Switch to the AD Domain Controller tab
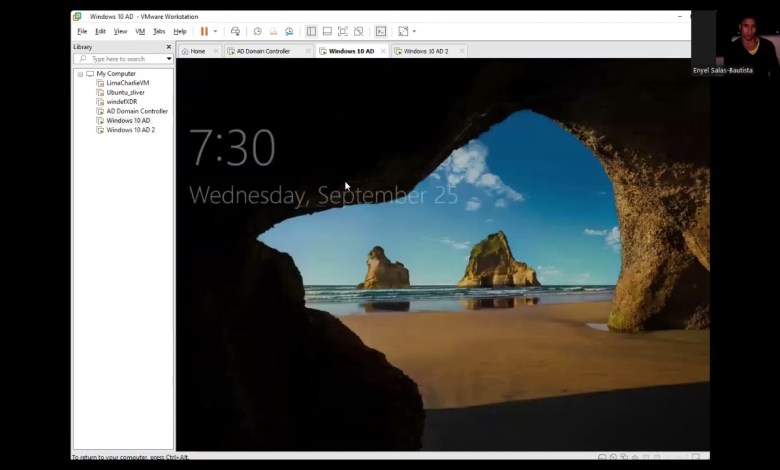Viewport: 780px width, 470px height. [264, 51]
